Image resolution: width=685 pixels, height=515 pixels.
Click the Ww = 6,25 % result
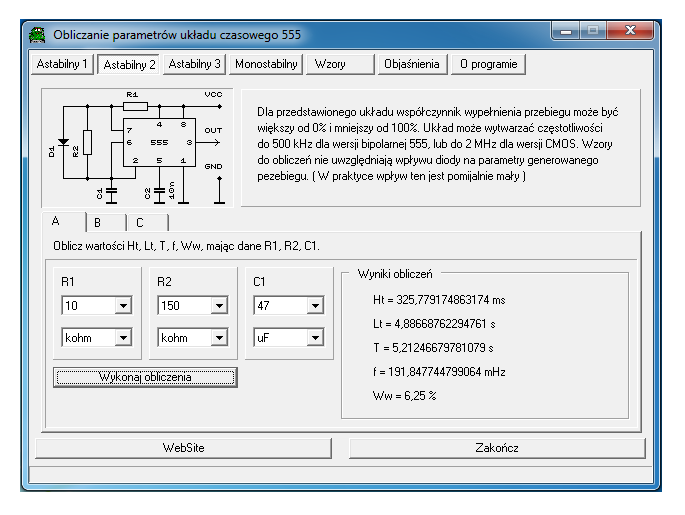405,396
